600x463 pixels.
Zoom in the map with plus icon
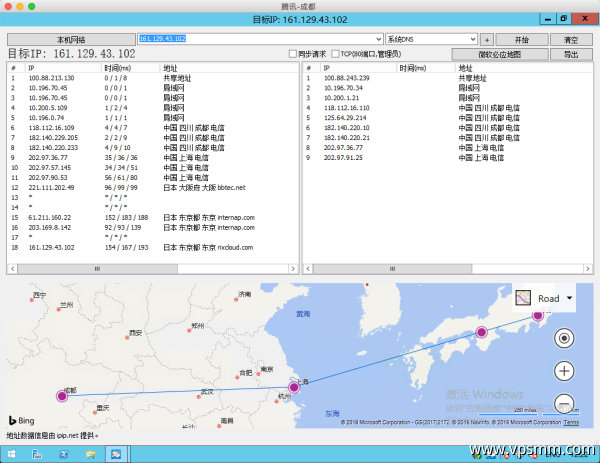pos(564,371)
